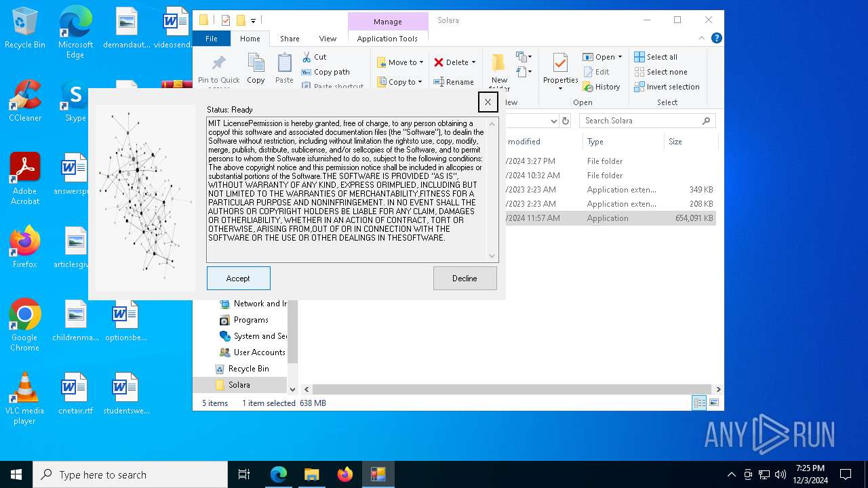
Task: Click Copy path in the ribbon
Action: 325,72
